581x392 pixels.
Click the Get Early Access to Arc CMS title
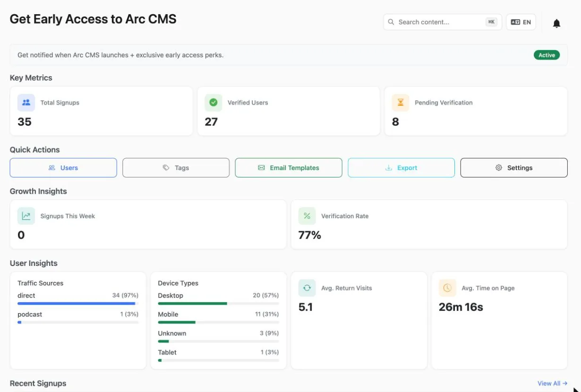pyautogui.click(x=93, y=19)
